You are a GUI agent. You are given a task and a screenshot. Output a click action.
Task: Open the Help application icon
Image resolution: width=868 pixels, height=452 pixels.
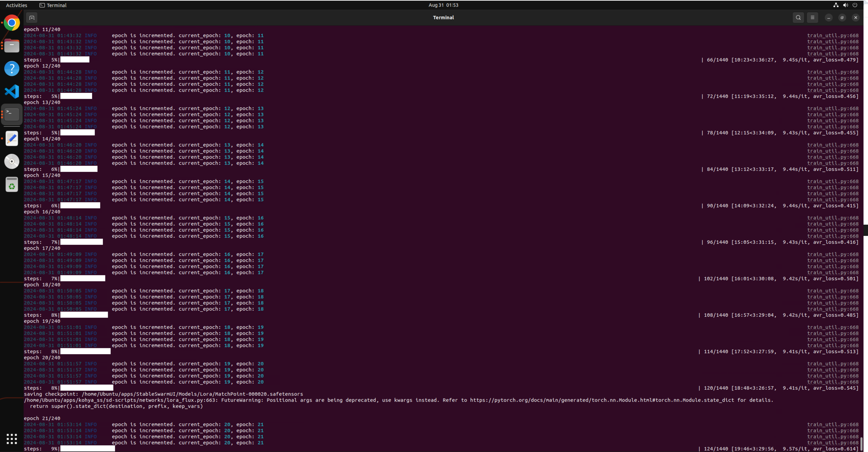pyautogui.click(x=12, y=68)
